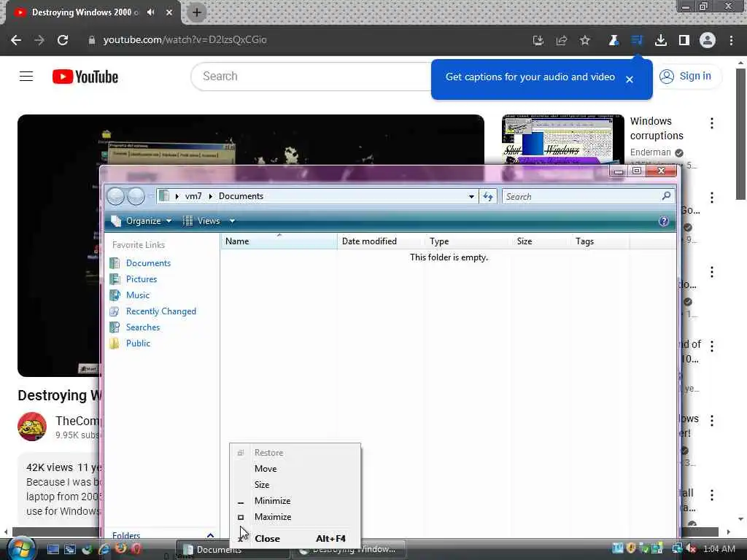The image size is (747, 560).
Task: Click the share page icon in address bar
Action: (562, 41)
